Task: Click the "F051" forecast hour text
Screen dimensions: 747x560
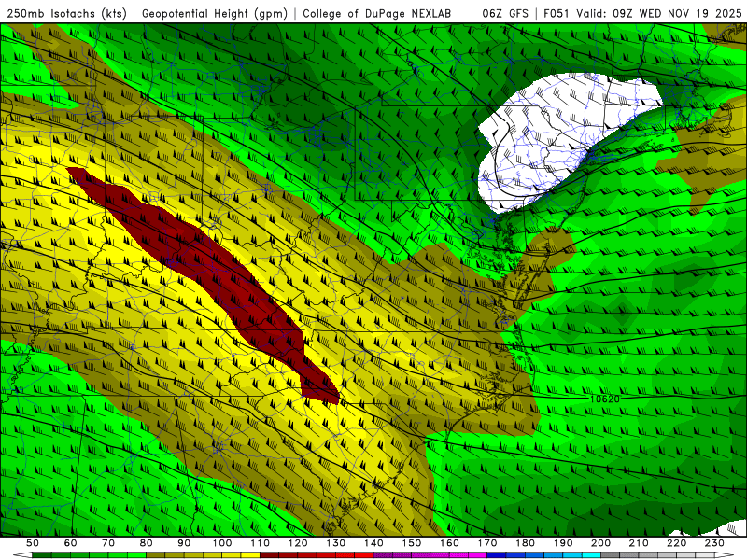Action: [x=557, y=13]
